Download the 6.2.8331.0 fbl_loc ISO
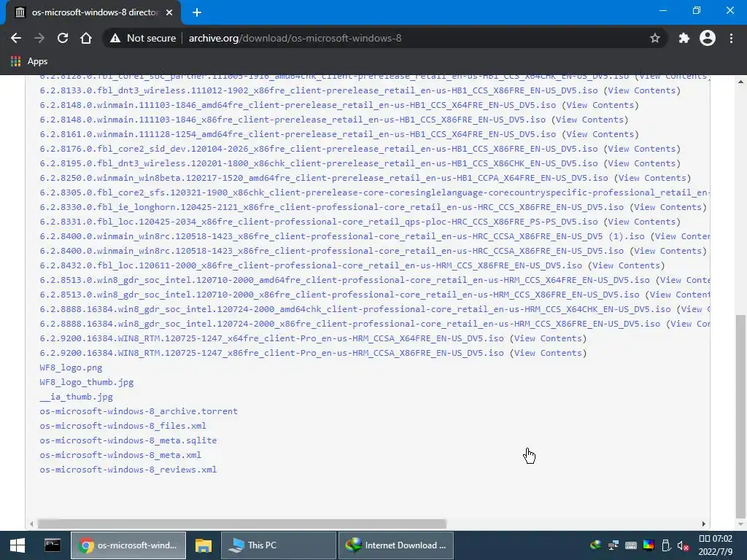Viewport: 747px width, 560px height. coord(319,222)
